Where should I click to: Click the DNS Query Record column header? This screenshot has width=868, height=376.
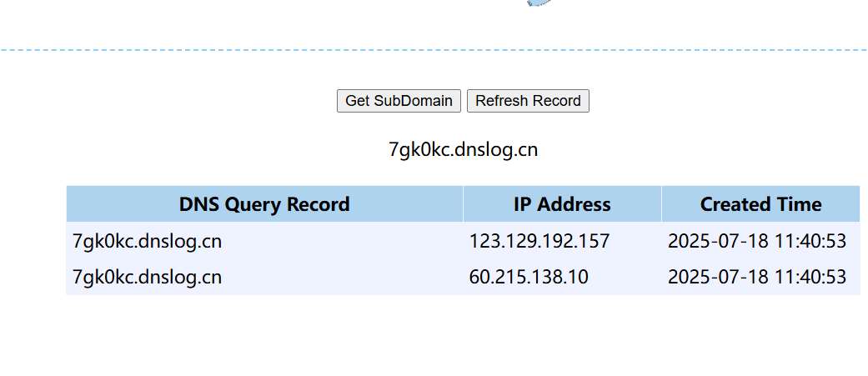pos(264,203)
